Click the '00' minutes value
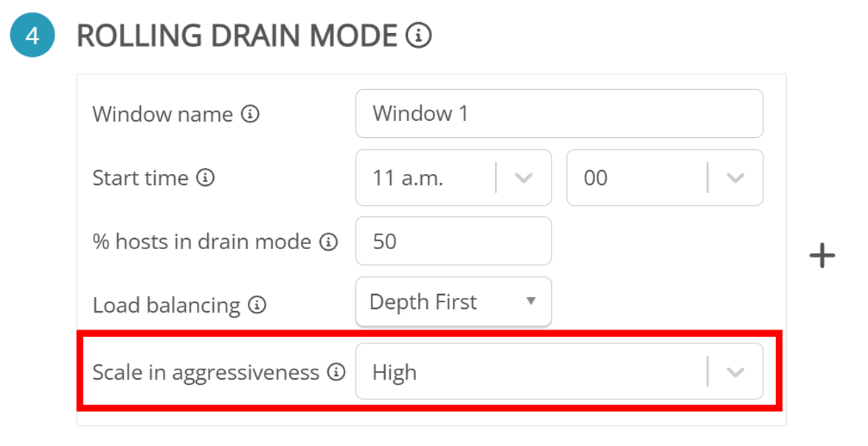868x446 pixels. (596, 178)
